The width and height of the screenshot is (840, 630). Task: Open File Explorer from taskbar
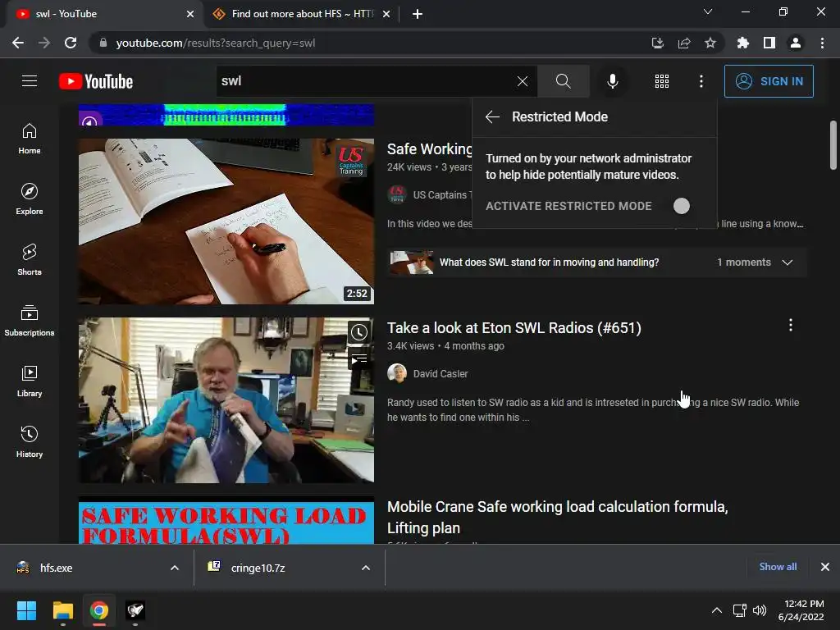click(62, 610)
